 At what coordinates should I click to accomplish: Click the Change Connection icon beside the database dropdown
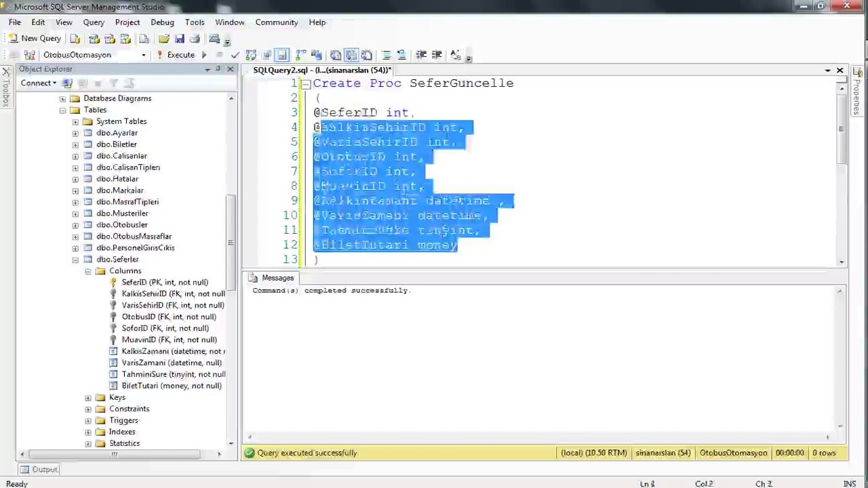pyautogui.click(x=29, y=55)
